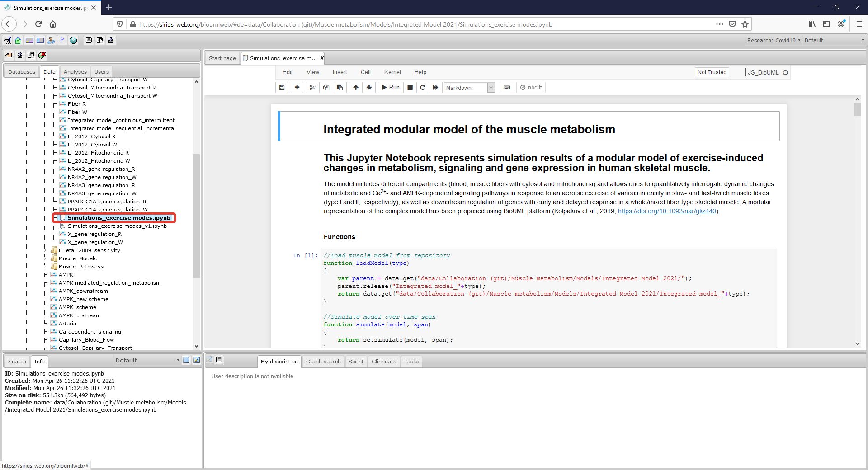This screenshot has height=470, width=868.
Task: Click the Not Trusted button
Action: pos(712,72)
